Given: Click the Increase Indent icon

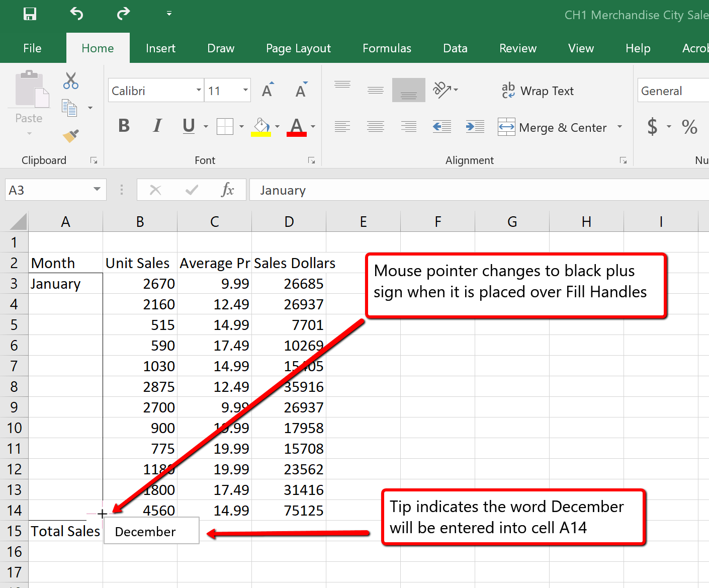Looking at the screenshot, I should [x=475, y=126].
